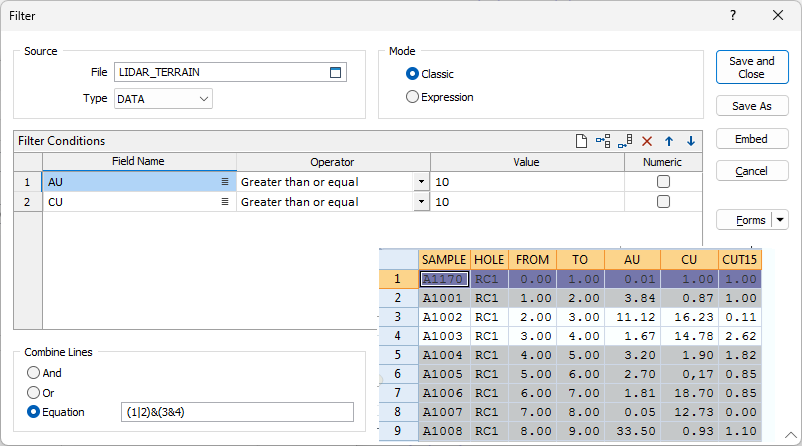The width and height of the screenshot is (802, 446).
Task: Click the insert row icon in Filter Conditions
Action: click(x=603, y=142)
